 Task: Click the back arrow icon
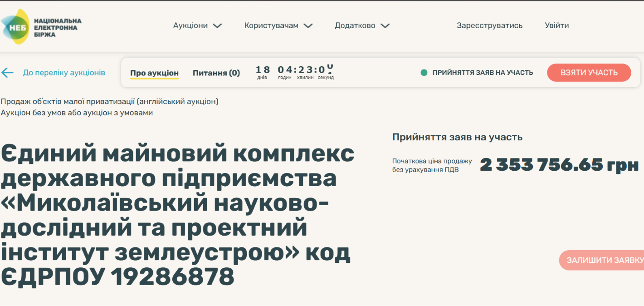(7, 73)
